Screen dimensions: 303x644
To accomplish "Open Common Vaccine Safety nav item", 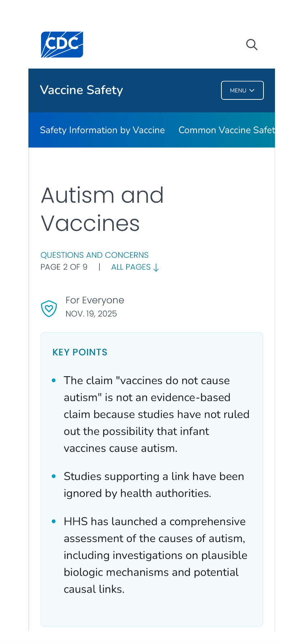I will point(226,130).
